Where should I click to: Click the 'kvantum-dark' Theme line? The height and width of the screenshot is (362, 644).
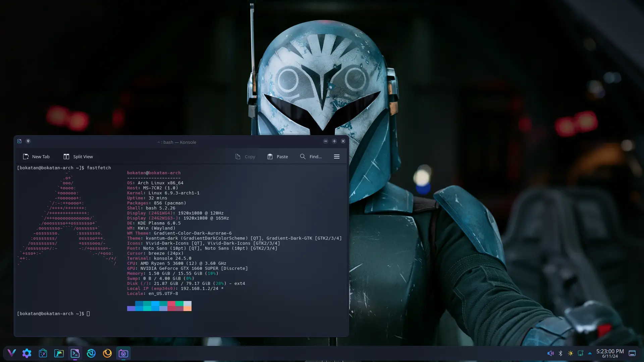click(234, 238)
